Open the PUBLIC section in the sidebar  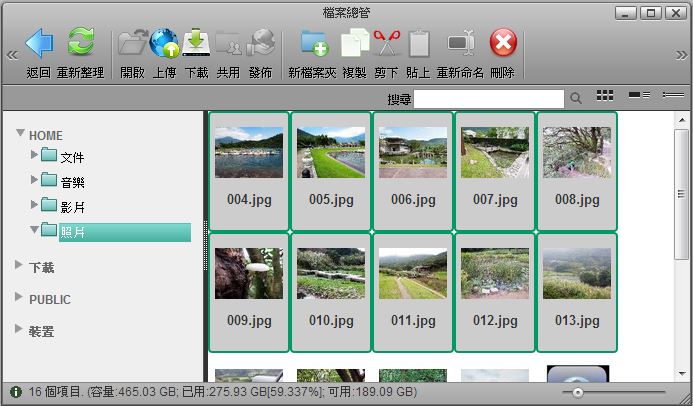tap(50, 299)
